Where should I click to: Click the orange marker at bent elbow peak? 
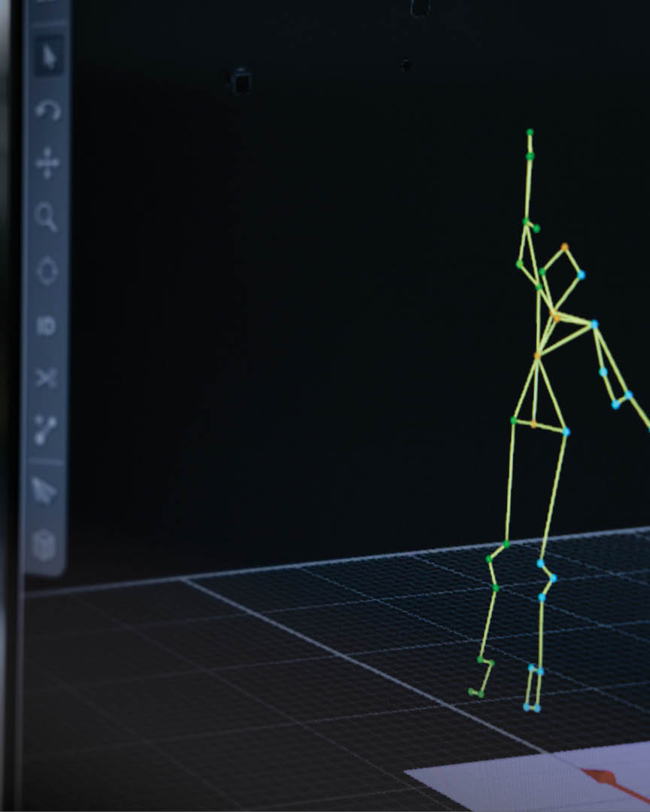[x=564, y=246]
